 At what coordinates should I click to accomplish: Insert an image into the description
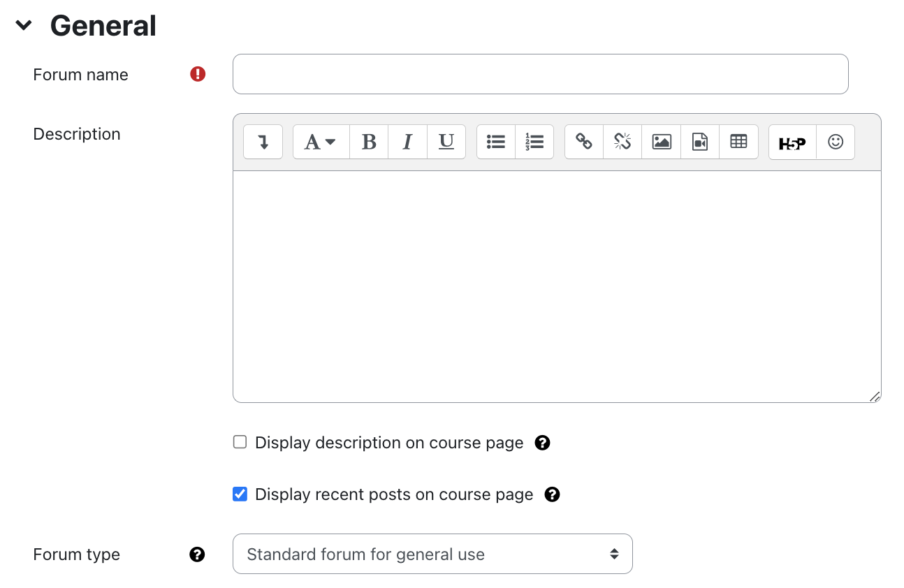(662, 142)
